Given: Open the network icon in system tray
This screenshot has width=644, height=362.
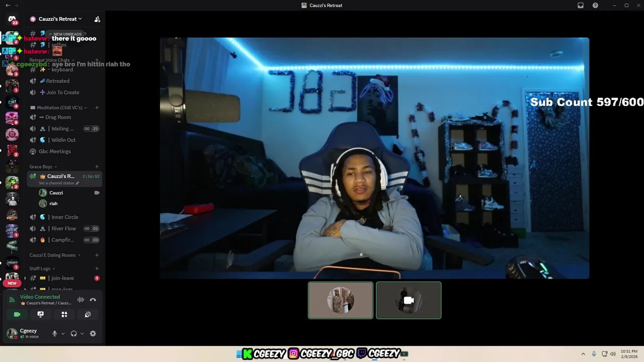Looking at the screenshot, I should click(x=604, y=354).
